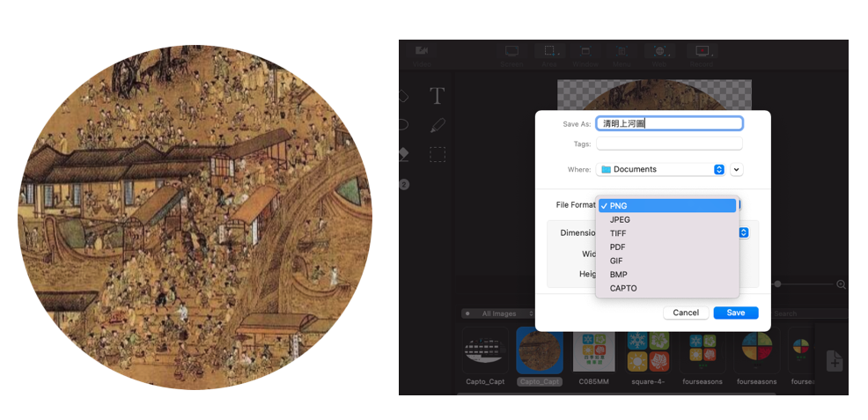Image resolution: width=868 pixels, height=420 pixels.
Task: Adjust the zoom slider handle
Action: pyautogui.click(x=778, y=284)
